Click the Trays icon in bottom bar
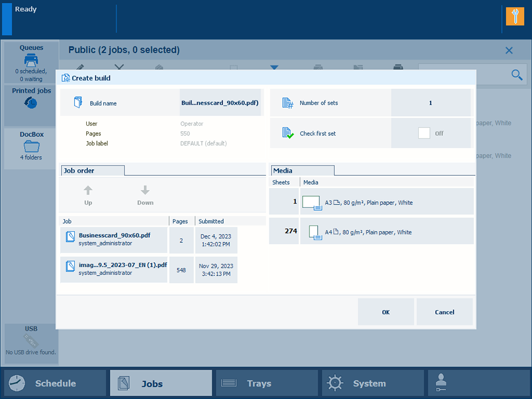 click(229, 383)
